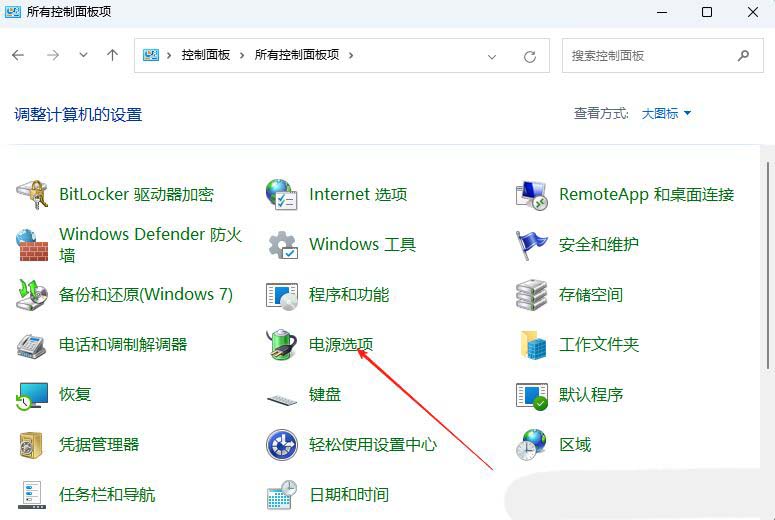The width and height of the screenshot is (775, 520).
Task: Go back with the left arrow button
Action: (18, 55)
